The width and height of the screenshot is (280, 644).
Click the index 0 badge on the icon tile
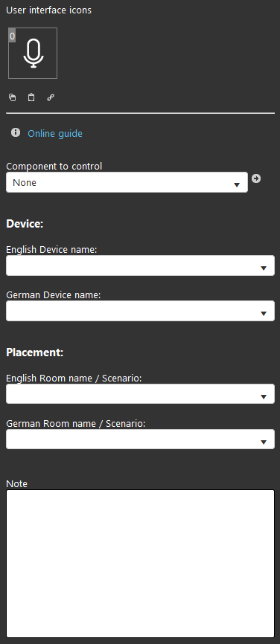point(12,36)
